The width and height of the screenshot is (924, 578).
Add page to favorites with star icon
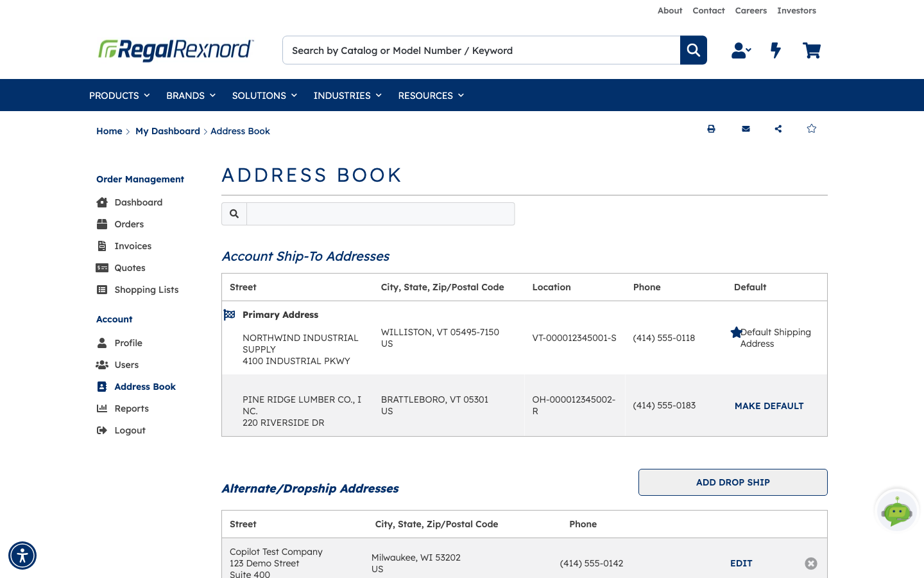812,128
